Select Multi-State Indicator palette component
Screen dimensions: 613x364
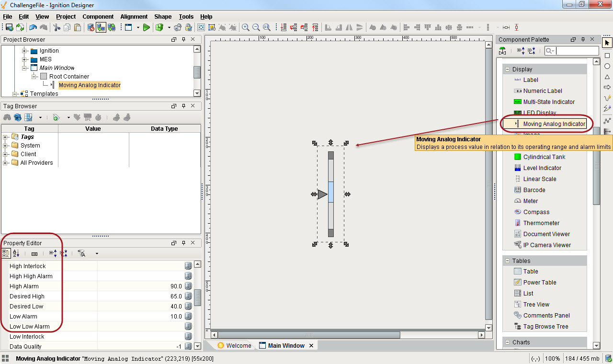coord(544,102)
